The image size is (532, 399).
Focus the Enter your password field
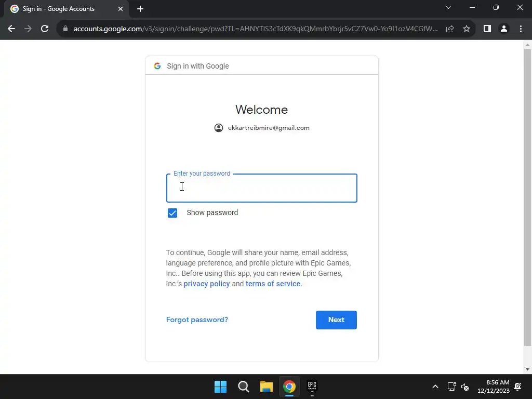point(262,188)
